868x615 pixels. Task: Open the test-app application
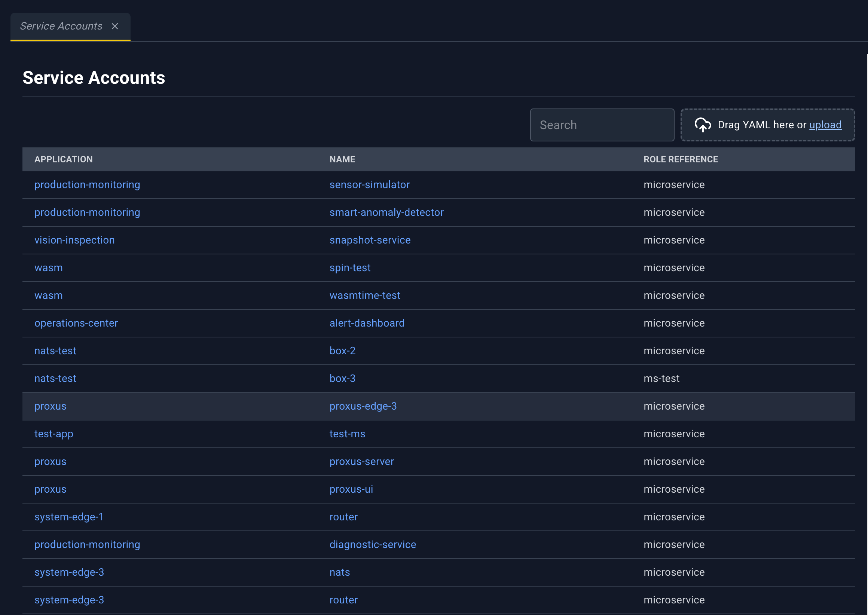point(54,434)
